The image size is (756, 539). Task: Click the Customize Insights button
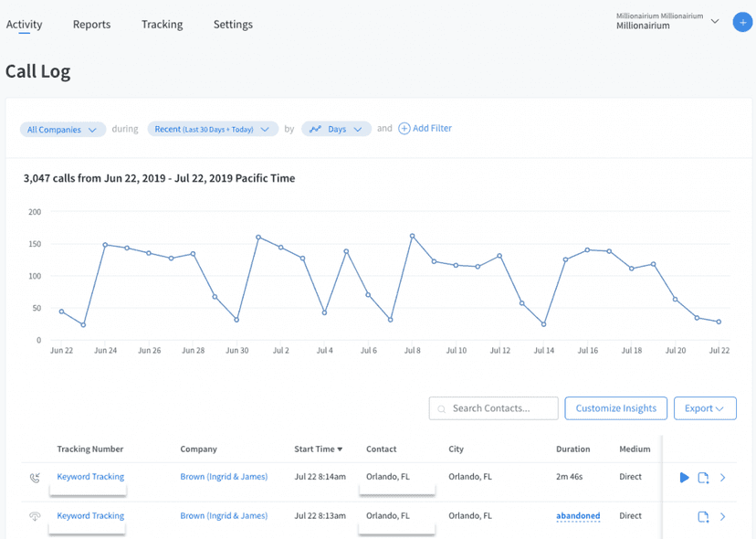(x=615, y=408)
